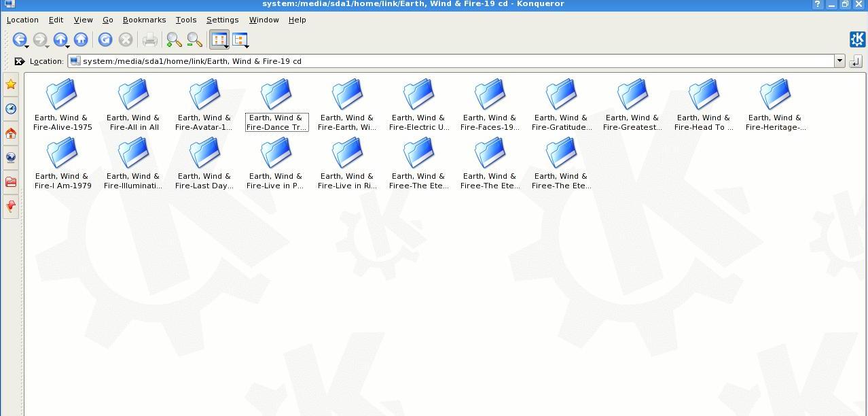This screenshot has height=416, width=868.
Task: Click the animated KDE logo icon
Action: click(x=857, y=39)
